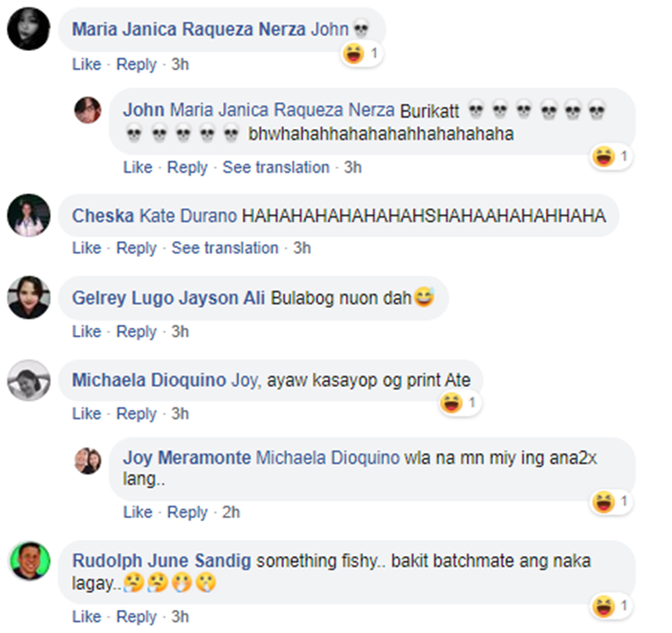Viewport: 672px width, 633px height.
Task: Reply to Gelrey Lugo's comment
Action: pos(136,331)
